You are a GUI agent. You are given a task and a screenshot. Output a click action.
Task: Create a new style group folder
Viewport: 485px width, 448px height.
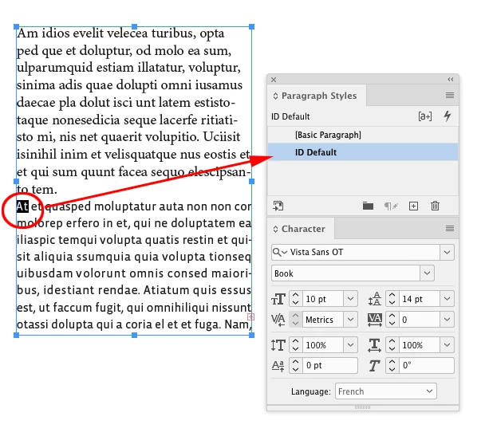click(x=368, y=206)
